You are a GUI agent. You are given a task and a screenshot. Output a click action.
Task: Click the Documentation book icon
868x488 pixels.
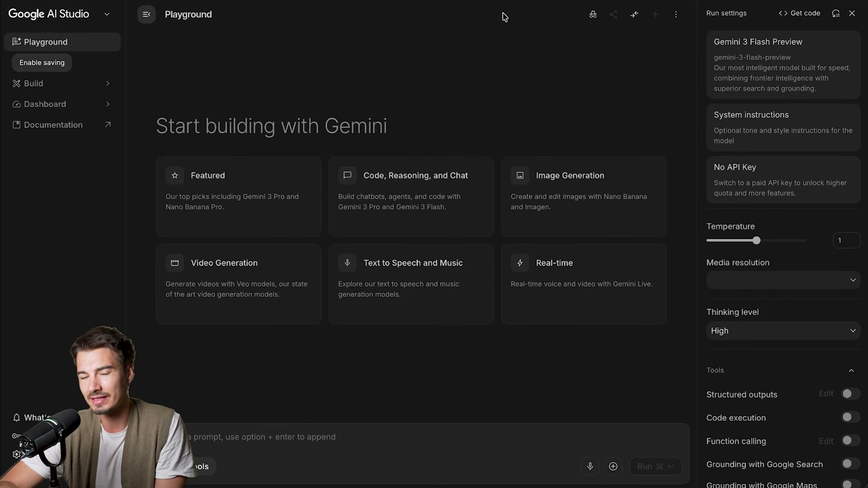click(17, 125)
